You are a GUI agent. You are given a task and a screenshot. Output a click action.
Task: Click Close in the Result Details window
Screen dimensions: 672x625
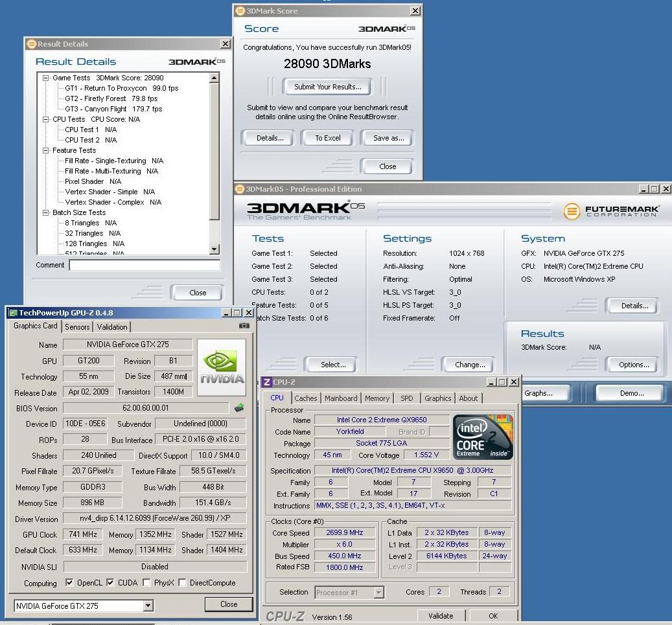pyautogui.click(x=198, y=293)
